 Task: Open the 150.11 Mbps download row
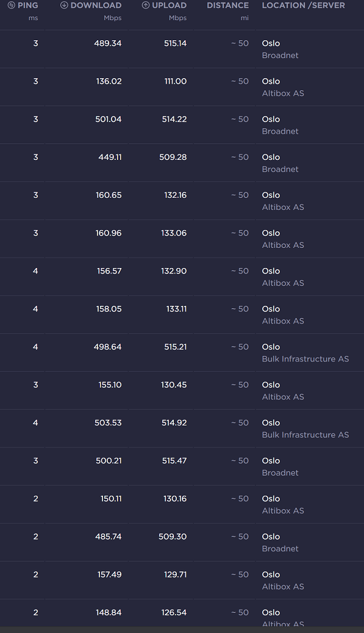tap(182, 505)
